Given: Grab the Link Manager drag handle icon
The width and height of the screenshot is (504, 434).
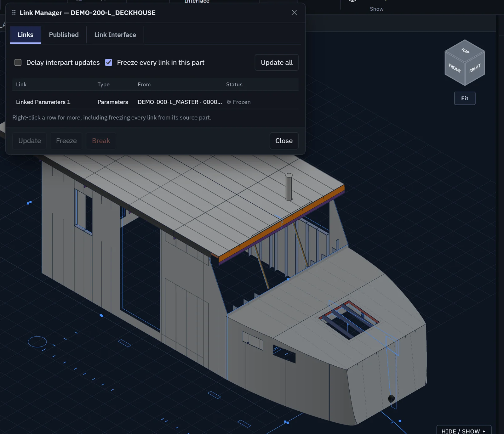Looking at the screenshot, I should pos(14,13).
